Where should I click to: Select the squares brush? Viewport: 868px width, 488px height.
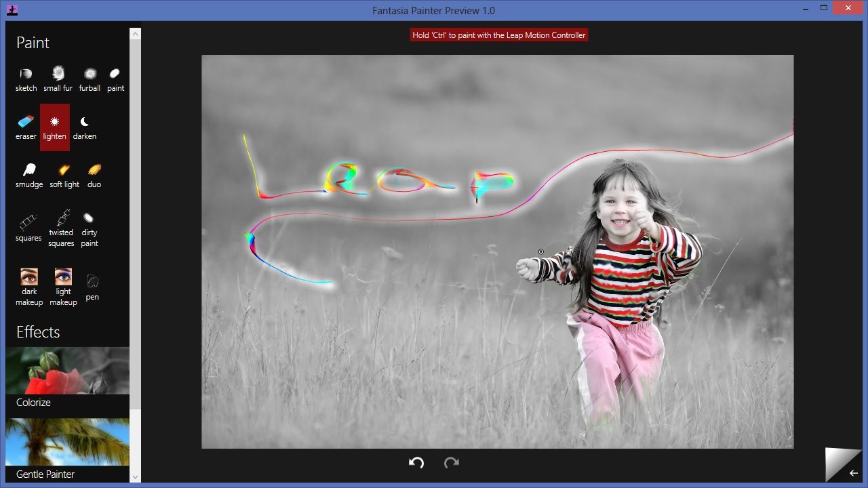(x=28, y=227)
